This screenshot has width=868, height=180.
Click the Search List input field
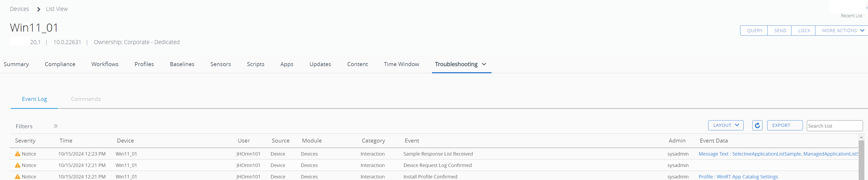pyautogui.click(x=834, y=126)
